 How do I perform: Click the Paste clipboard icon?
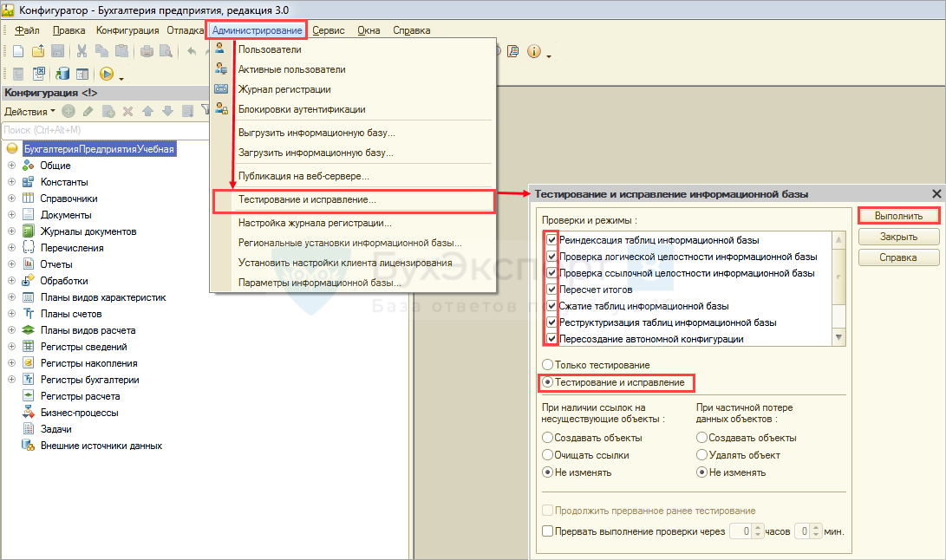coord(121,51)
